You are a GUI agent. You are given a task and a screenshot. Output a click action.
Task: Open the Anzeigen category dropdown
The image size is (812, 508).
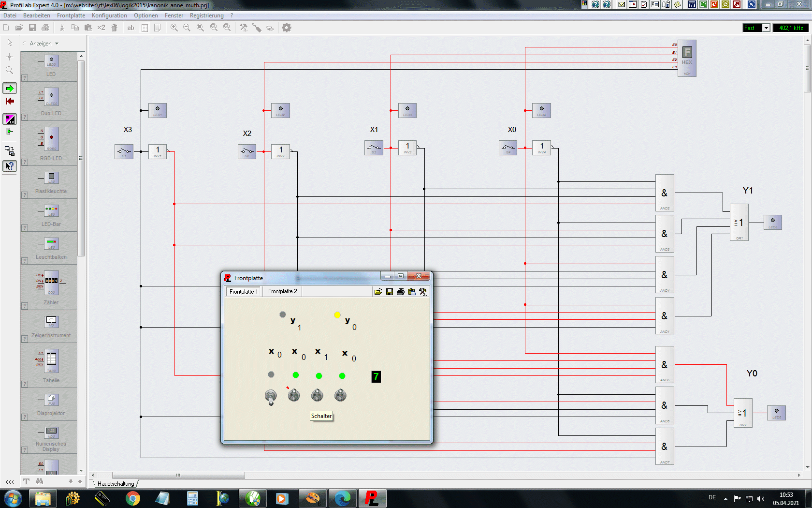(x=44, y=44)
